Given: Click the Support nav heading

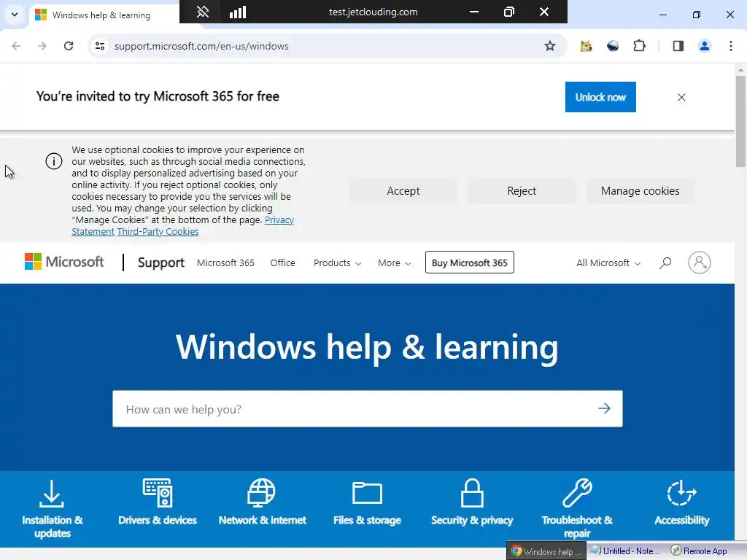Looking at the screenshot, I should (x=161, y=262).
